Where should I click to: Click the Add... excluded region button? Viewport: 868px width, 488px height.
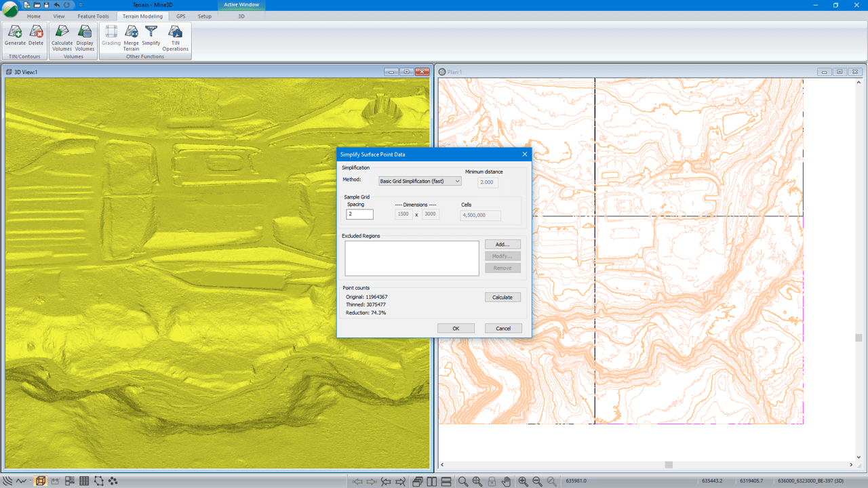click(x=502, y=244)
